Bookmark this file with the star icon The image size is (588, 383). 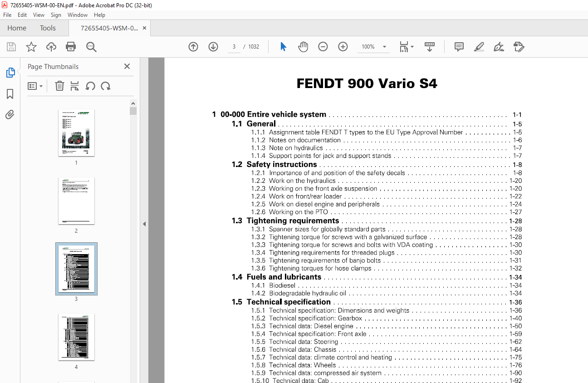pyautogui.click(x=31, y=47)
